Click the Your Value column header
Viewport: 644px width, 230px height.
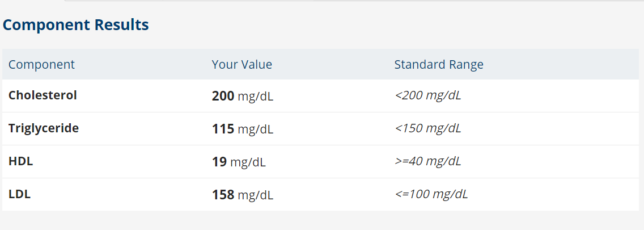(x=242, y=65)
